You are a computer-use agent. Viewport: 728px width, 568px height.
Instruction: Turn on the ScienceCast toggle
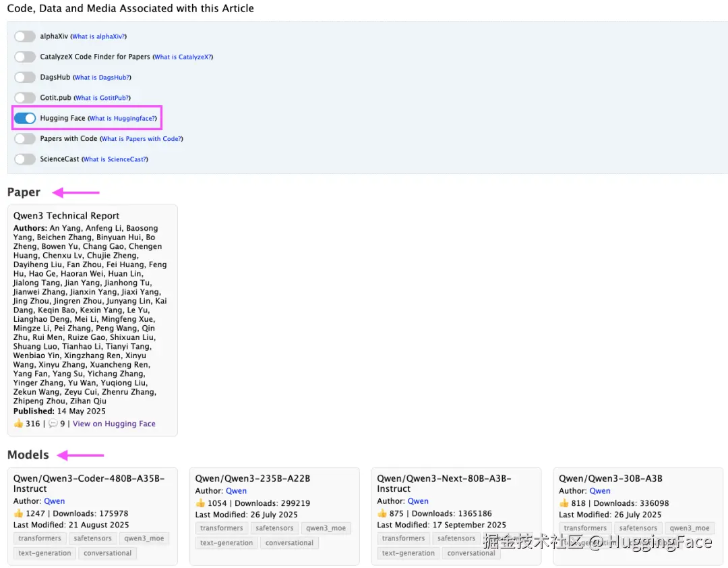coord(25,159)
